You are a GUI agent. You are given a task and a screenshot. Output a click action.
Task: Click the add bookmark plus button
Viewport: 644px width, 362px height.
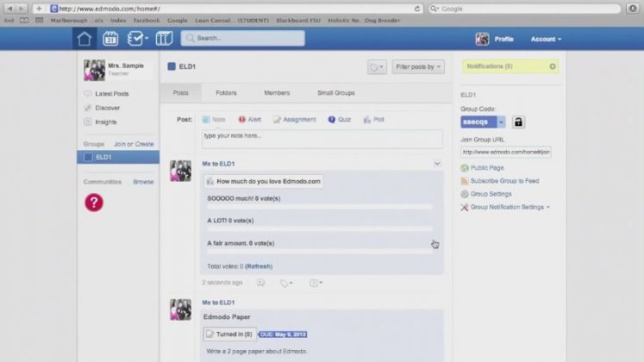pyautogui.click(x=39, y=9)
